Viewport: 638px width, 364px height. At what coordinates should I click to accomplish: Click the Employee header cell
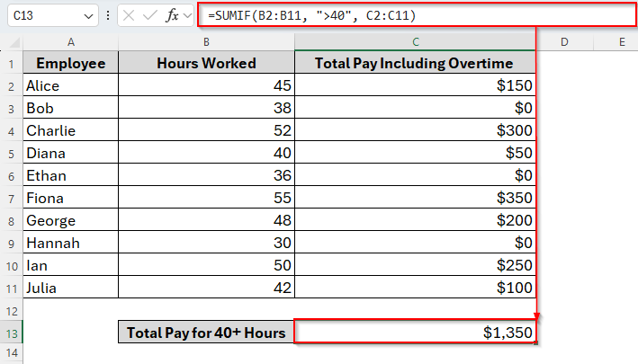70,63
